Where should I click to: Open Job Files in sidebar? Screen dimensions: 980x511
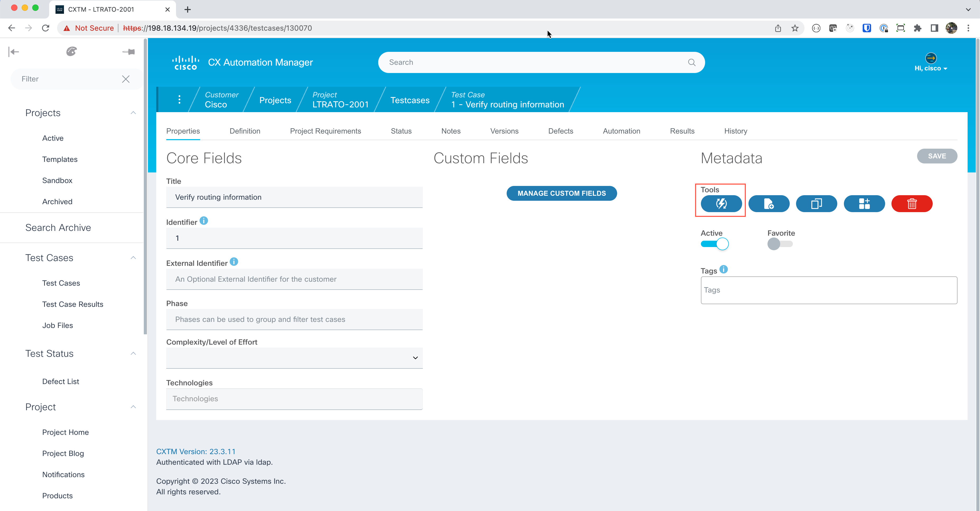point(57,326)
